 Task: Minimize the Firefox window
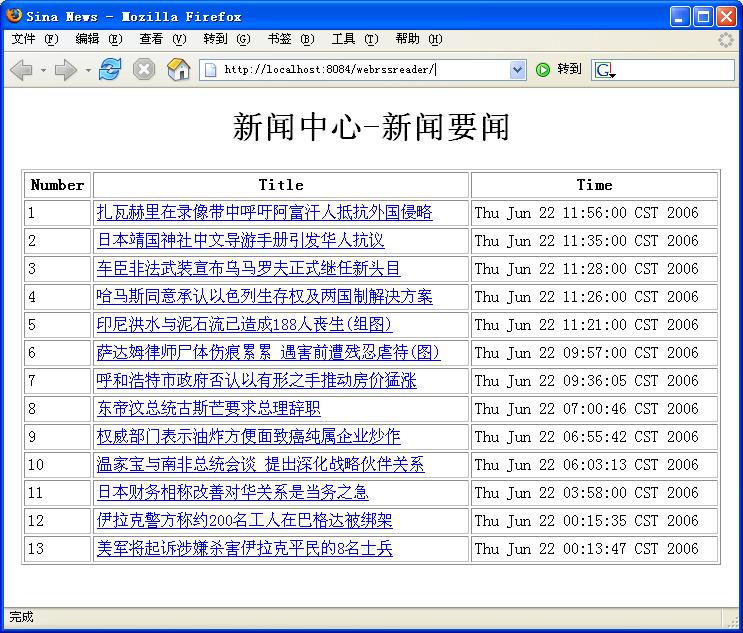click(x=680, y=17)
